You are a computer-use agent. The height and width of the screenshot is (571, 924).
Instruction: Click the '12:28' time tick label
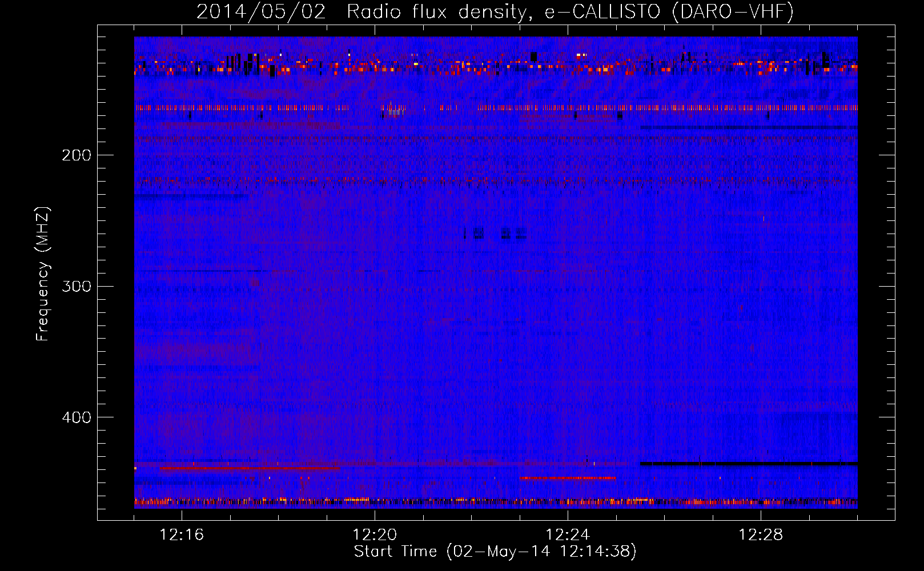(761, 535)
